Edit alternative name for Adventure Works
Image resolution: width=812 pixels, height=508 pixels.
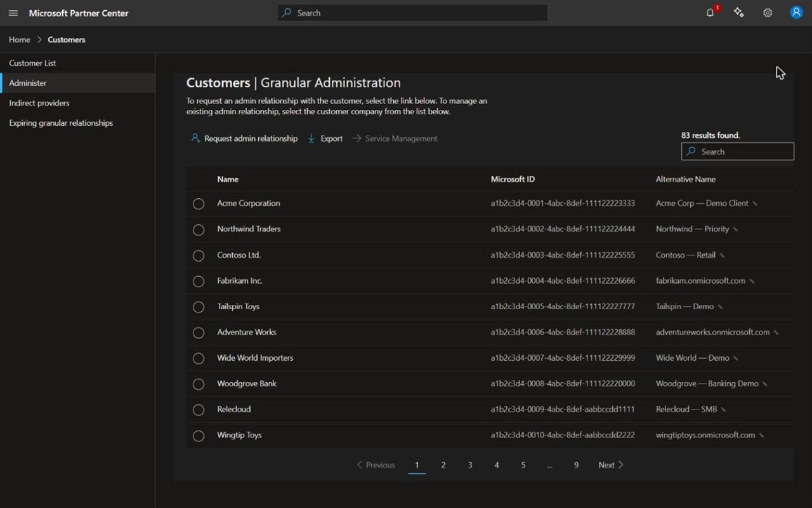(776, 333)
